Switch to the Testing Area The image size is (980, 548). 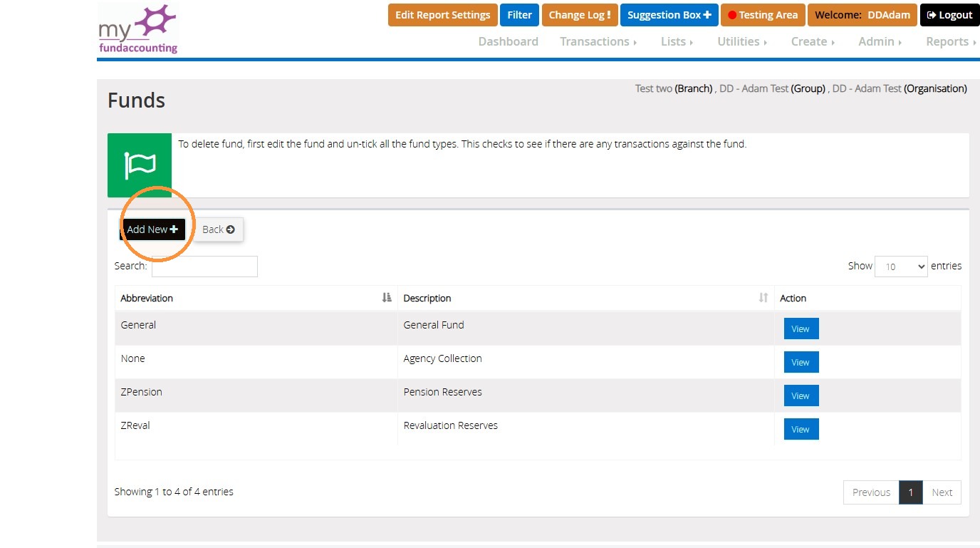click(x=763, y=15)
